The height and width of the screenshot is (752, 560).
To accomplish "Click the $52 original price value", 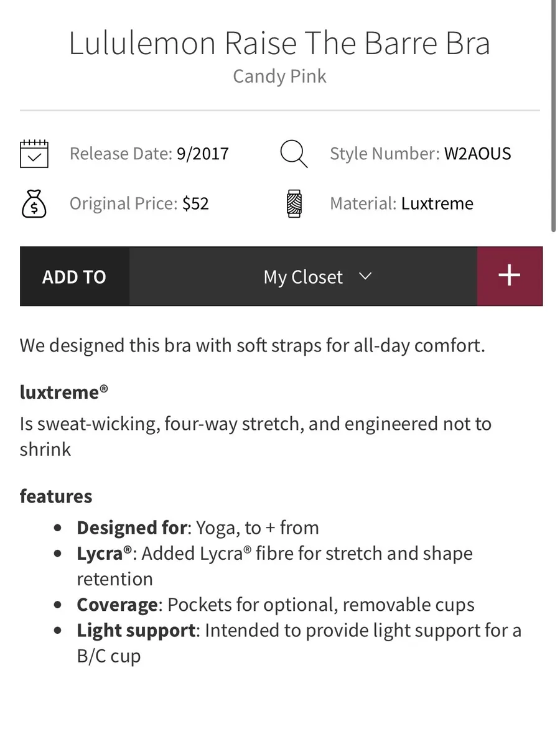I will coord(195,203).
